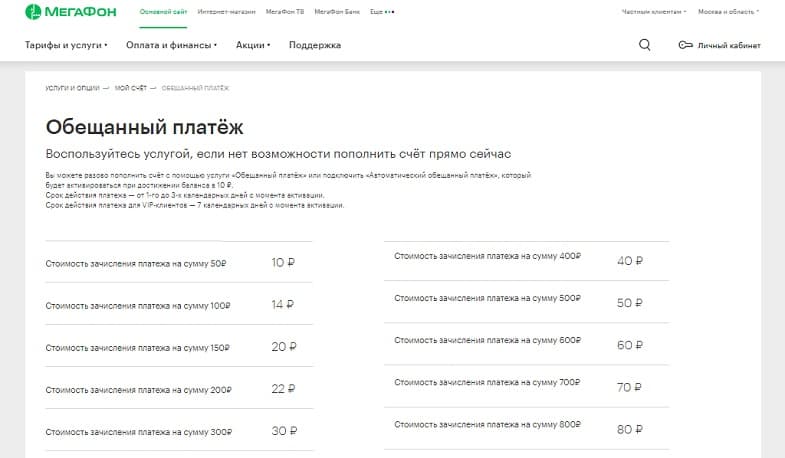Click the row for сумму 400₽
This screenshot has width=785, height=458.
pos(527,261)
